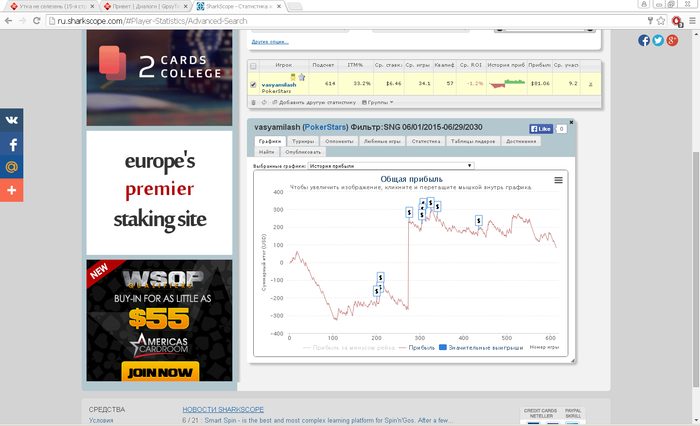This screenshot has height=426, width=700.
Task: Open the Условия footer link
Action: (101, 420)
